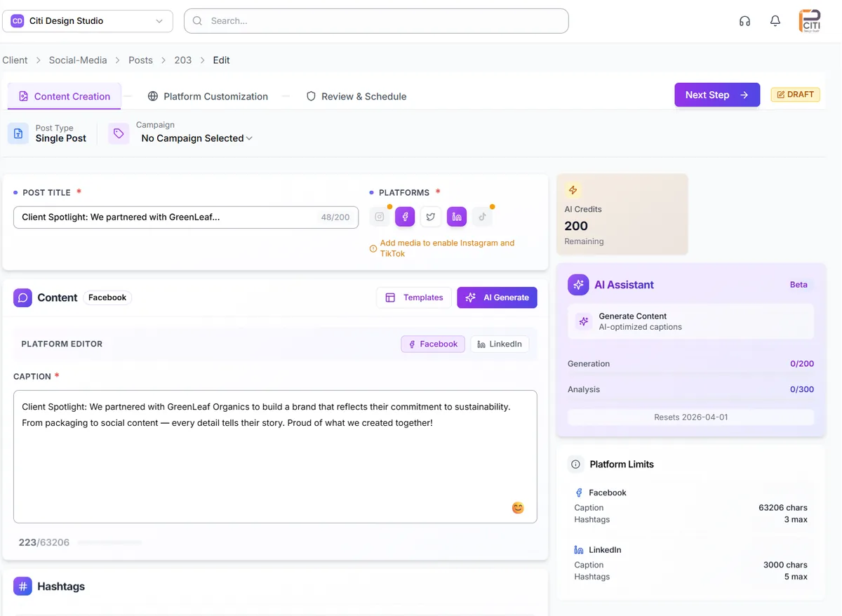Keep Facebook selected in the Platform Editor
The height and width of the screenshot is (616, 842).
pyautogui.click(x=433, y=344)
